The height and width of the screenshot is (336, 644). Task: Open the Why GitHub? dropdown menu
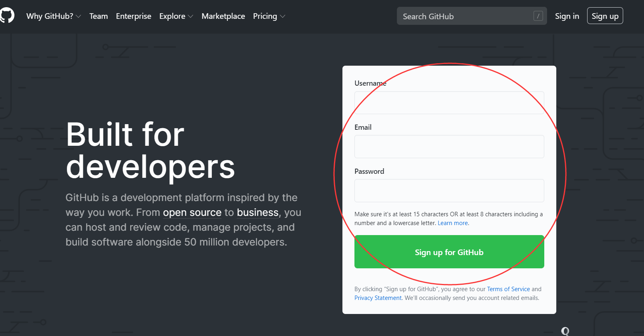click(x=54, y=16)
